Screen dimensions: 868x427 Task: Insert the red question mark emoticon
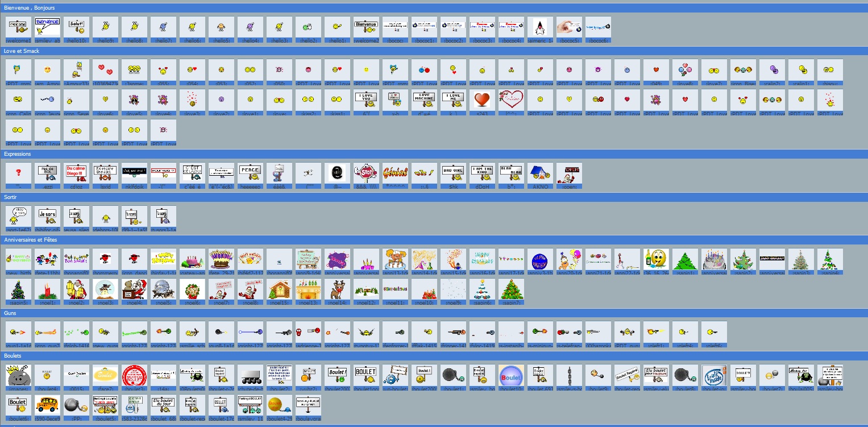point(19,173)
